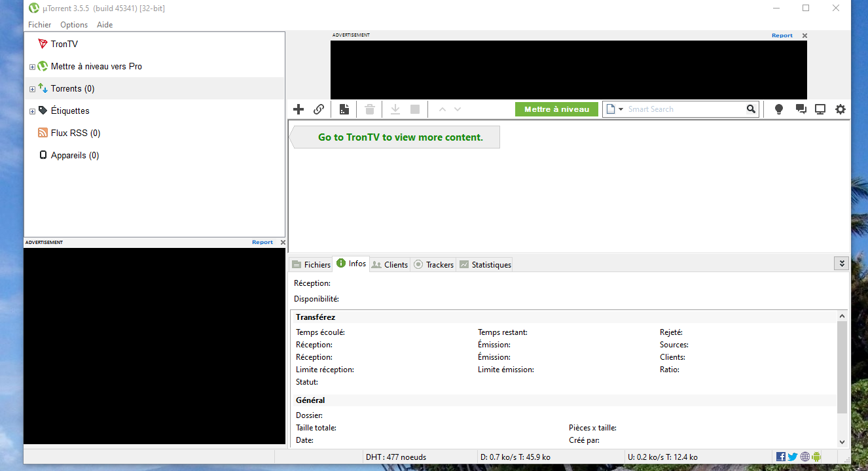Screen dimensions: 868x471
Task: Create a new torrent file icon
Action: (344, 109)
